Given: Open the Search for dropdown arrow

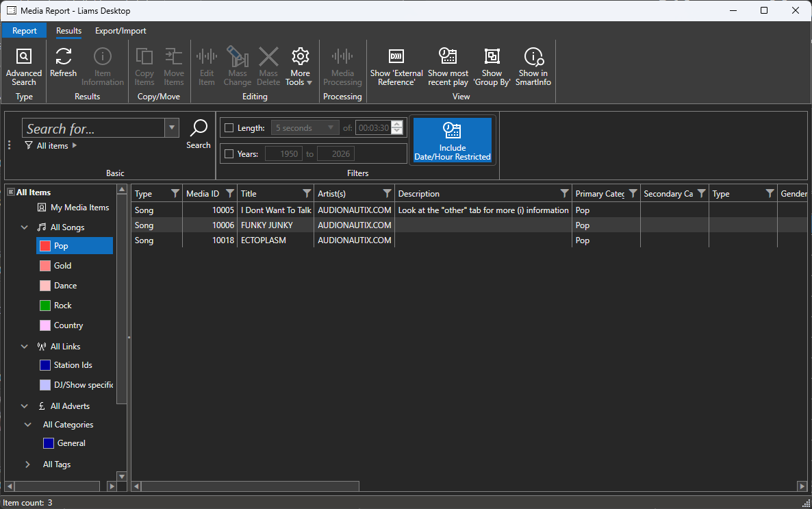Looking at the screenshot, I should [x=172, y=127].
